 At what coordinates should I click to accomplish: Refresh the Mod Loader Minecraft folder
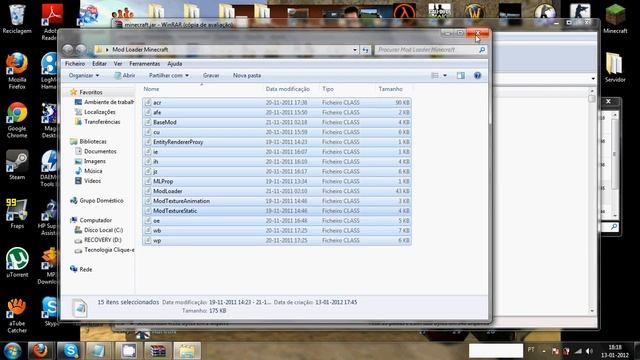365,50
